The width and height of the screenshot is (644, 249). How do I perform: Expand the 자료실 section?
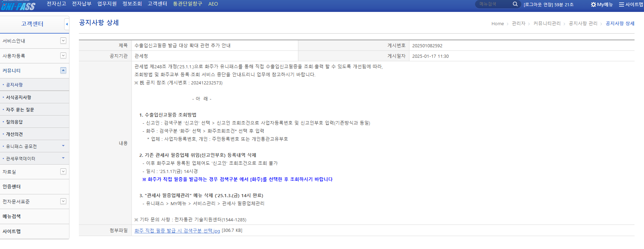point(63,172)
